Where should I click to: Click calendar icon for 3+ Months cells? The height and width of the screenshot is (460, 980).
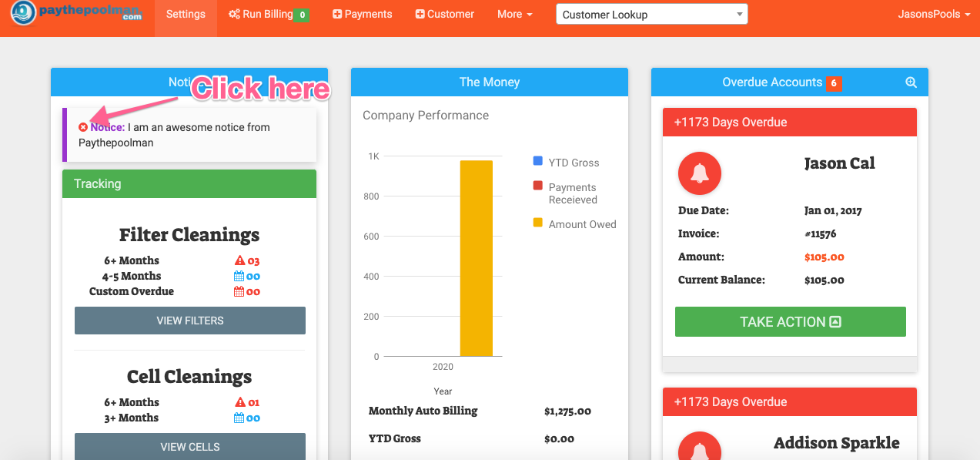click(x=239, y=418)
